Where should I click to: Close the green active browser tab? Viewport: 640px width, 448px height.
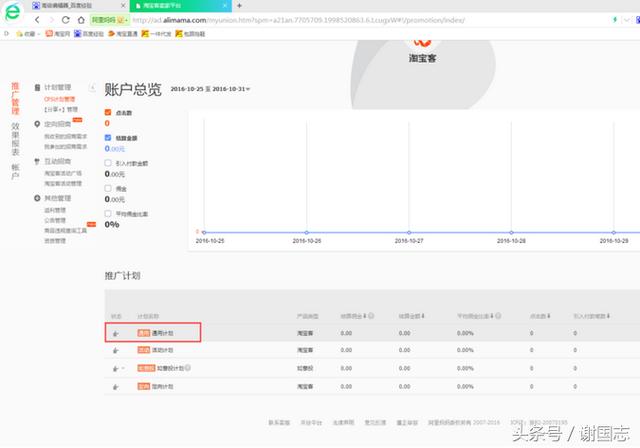(x=225, y=6)
